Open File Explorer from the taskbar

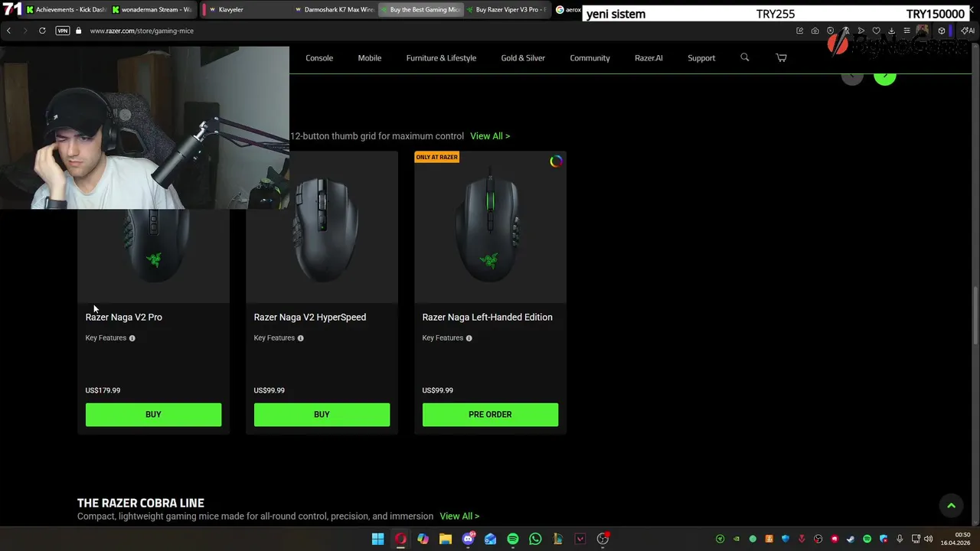(445, 539)
